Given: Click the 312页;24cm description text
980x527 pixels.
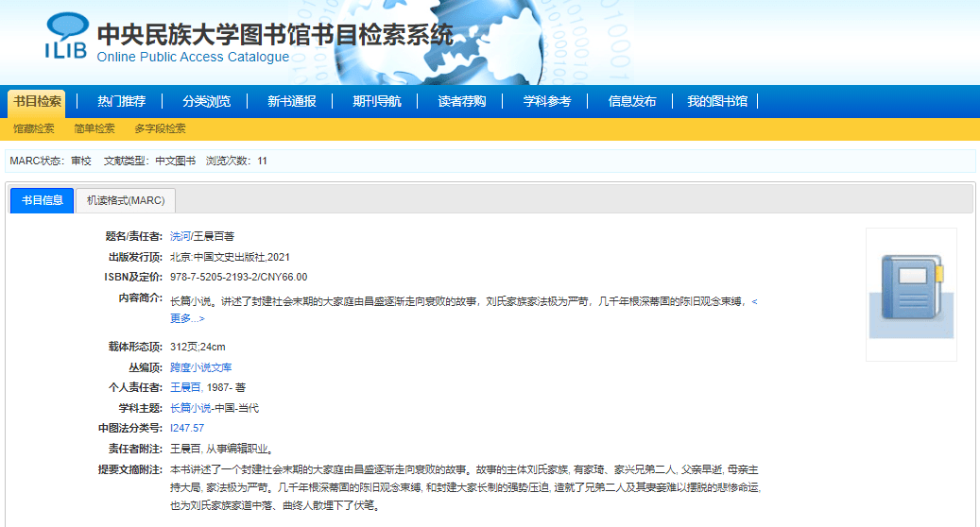Looking at the screenshot, I should 198,347.
